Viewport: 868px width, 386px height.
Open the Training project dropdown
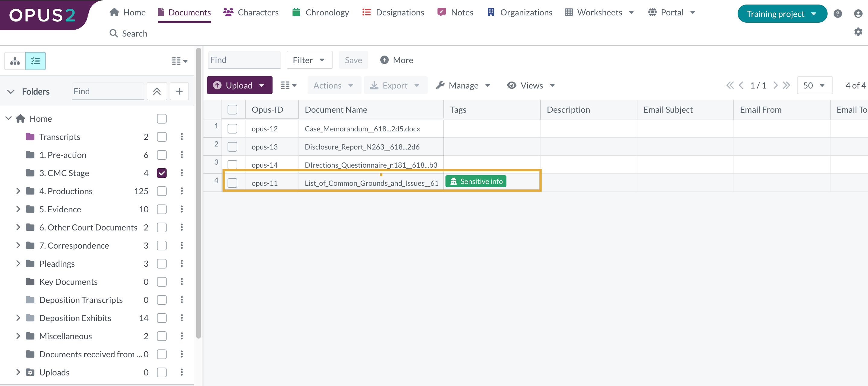tap(782, 14)
